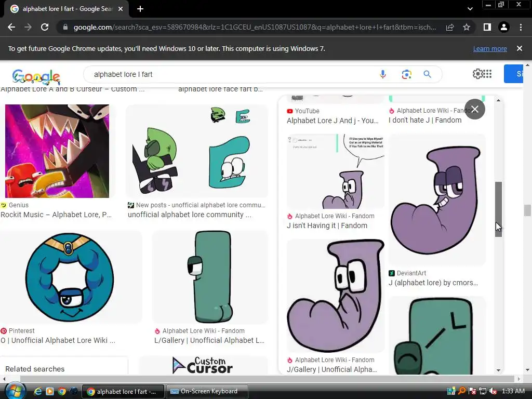Click the Pinterest source label
Screen dimensions: 532x399
click(x=22, y=330)
